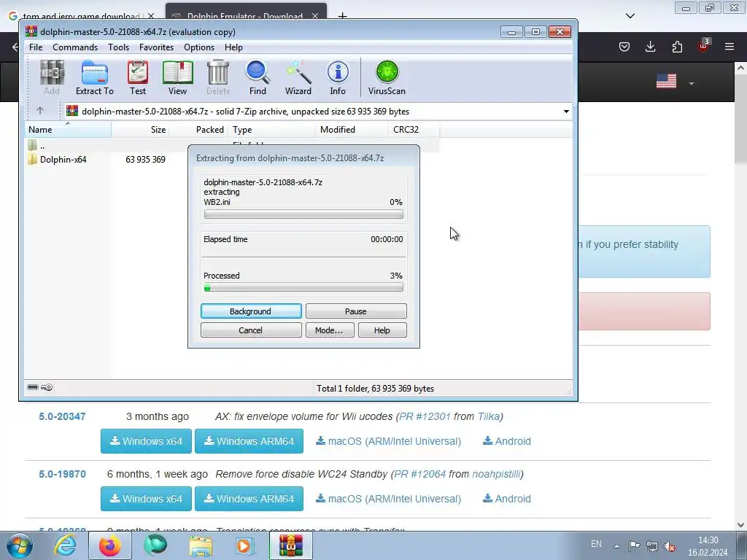Click the Delete trash can icon

(218, 78)
